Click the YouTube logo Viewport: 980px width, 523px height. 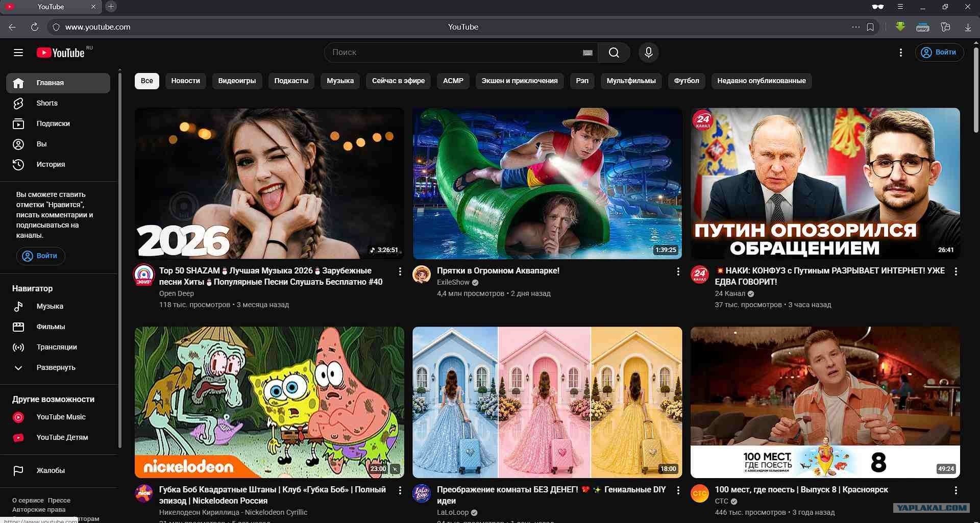click(61, 53)
